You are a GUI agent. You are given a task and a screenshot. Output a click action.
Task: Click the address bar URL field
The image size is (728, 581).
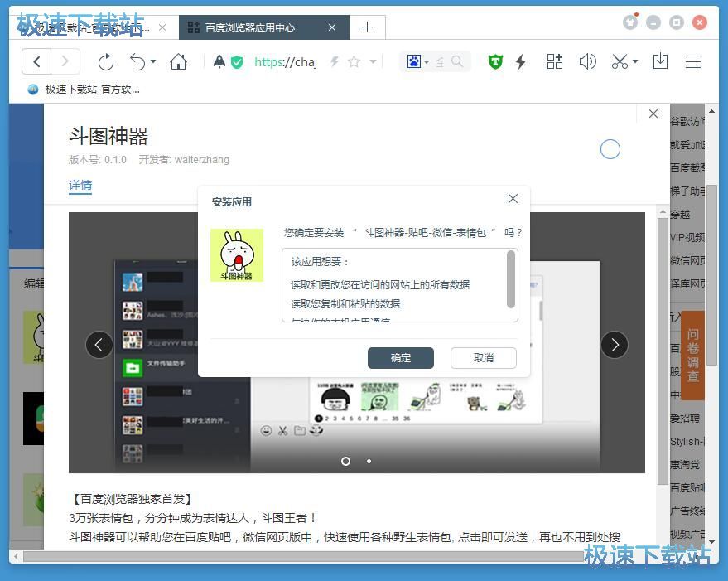[x=285, y=61]
